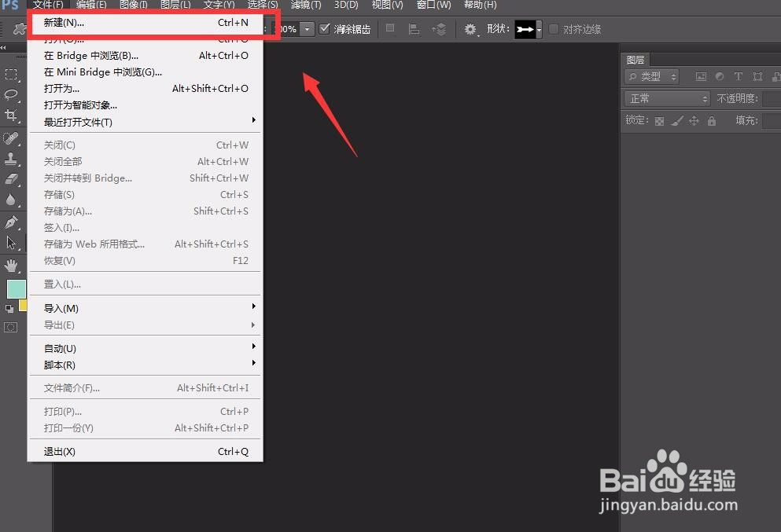781x532 pixels.
Task: Select the Lasso tool
Action: [x=11, y=94]
